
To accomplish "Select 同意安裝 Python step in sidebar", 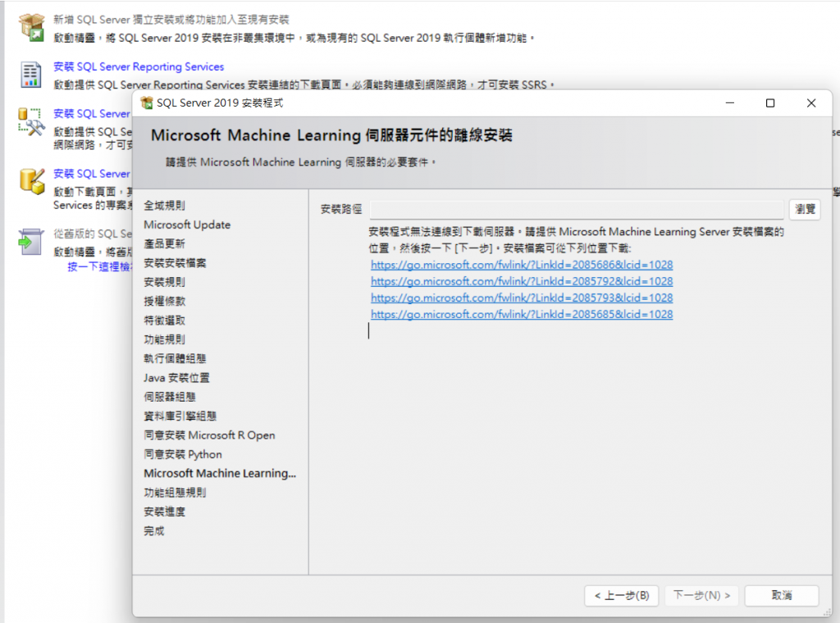I will tap(183, 454).
